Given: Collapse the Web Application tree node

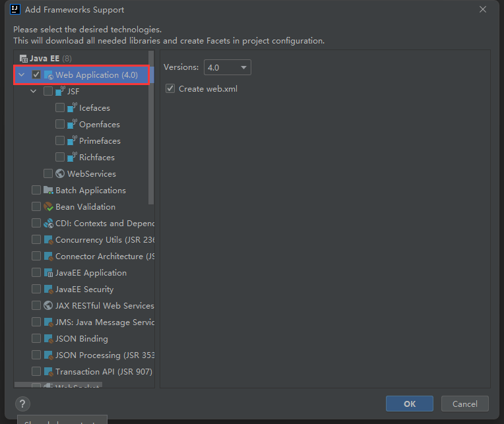Looking at the screenshot, I should pyautogui.click(x=22, y=75).
